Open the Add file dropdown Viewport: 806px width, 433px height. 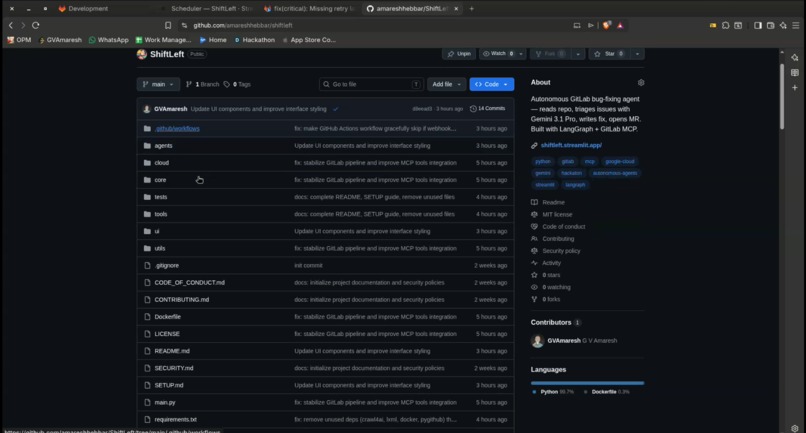point(446,84)
